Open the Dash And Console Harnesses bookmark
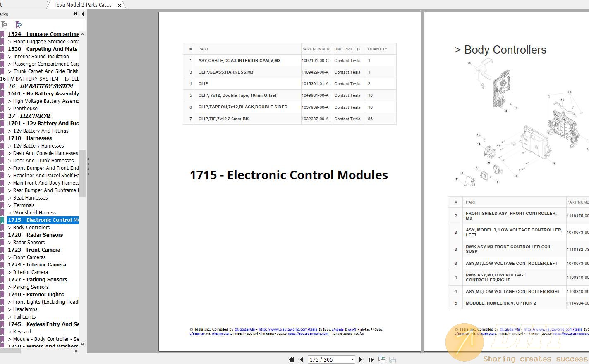Screen dimensions: 589x364 click(x=43, y=153)
